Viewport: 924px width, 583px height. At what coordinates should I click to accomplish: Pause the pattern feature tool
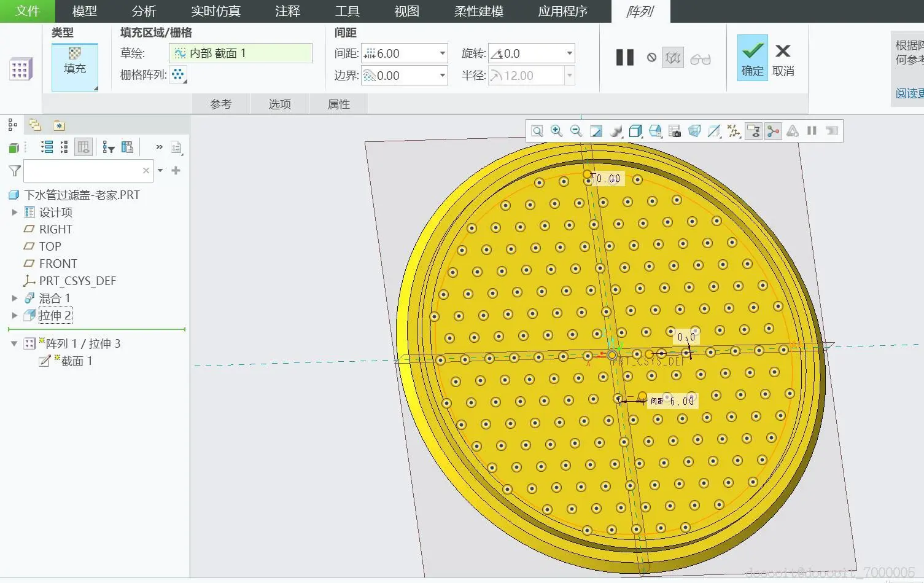[x=624, y=58]
